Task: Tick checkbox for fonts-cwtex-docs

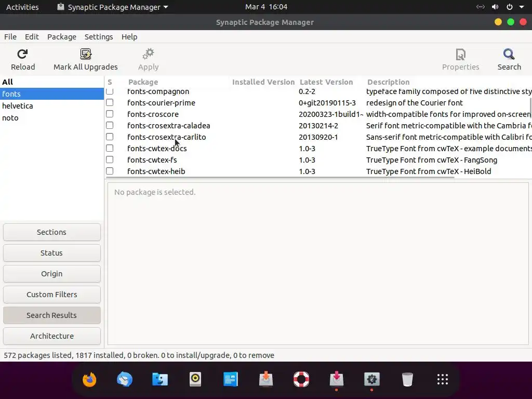Action: click(x=110, y=148)
